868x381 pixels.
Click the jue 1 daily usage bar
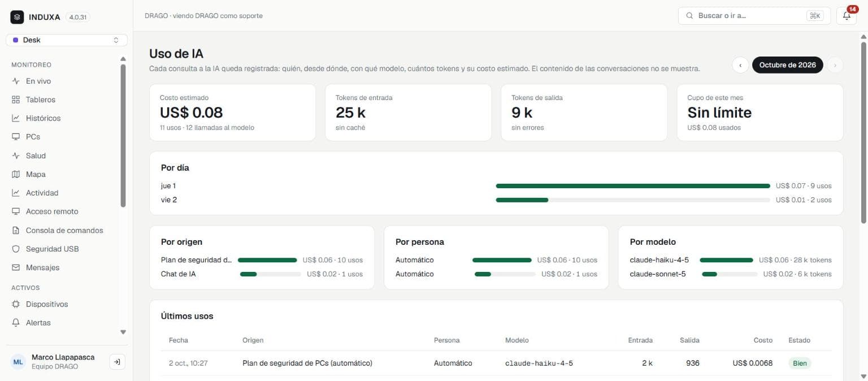pos(633,186)
